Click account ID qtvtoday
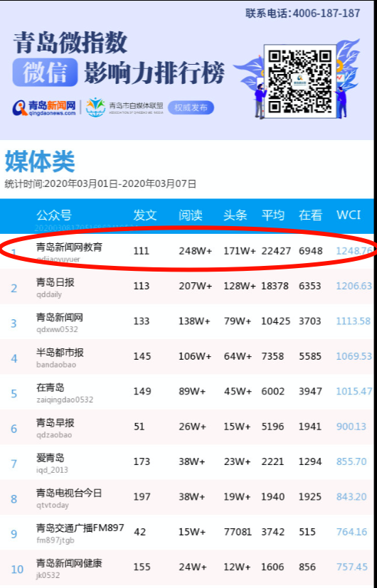377x588 pixels. tap(53, 506)
